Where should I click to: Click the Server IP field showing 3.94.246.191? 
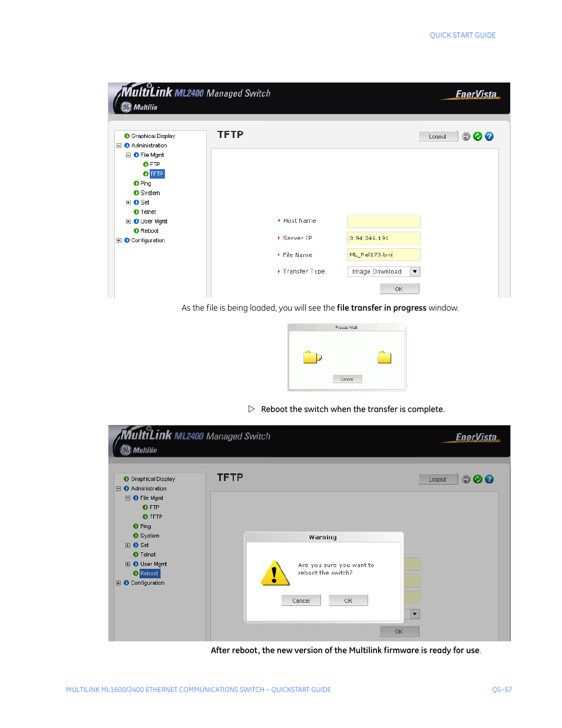tap(384, 238)
